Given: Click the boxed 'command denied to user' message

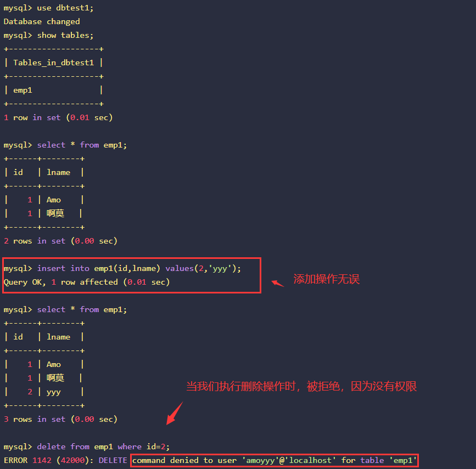Looking at the screenshot, I should point(275,460).
